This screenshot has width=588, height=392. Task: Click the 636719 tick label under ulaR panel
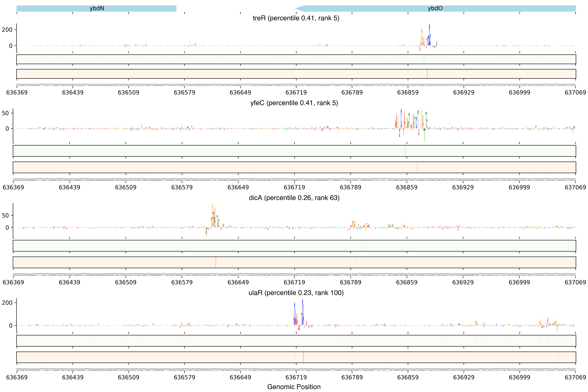(296, 377)
